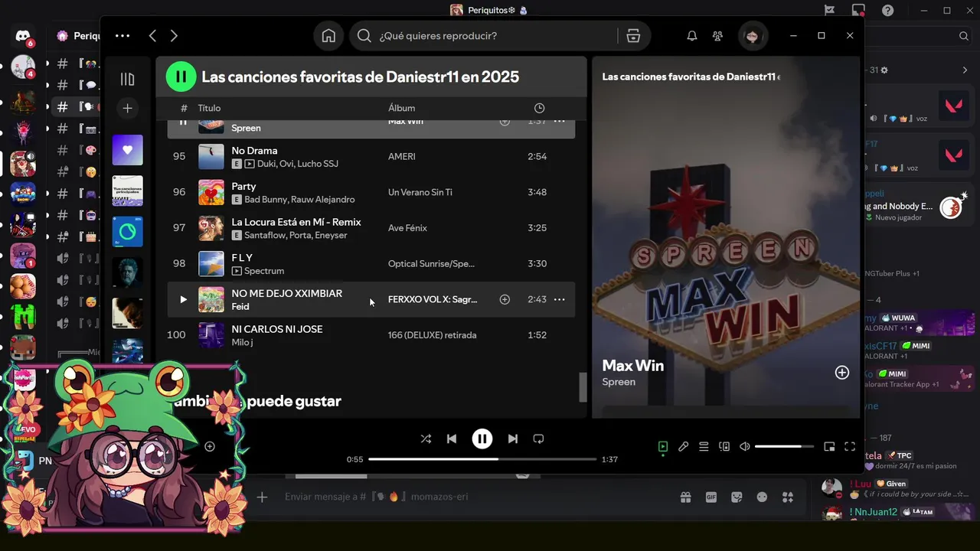
Task: Open Discord attachment plus button
Action: [262, 497]
